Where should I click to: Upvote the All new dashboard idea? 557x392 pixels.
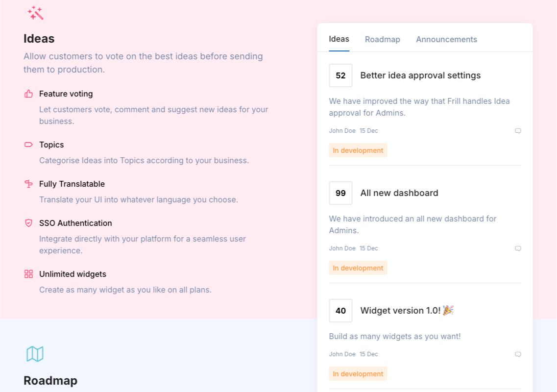(x=340, y=193)
